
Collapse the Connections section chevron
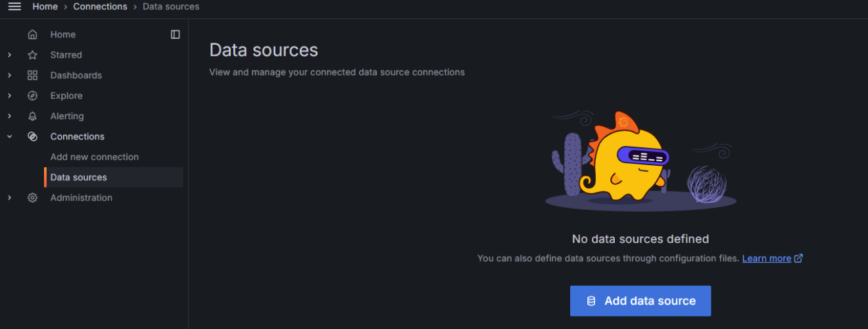pos(9,137)
